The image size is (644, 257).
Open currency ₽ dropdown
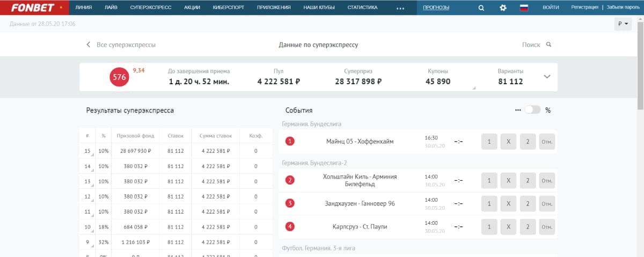point(623,24)
